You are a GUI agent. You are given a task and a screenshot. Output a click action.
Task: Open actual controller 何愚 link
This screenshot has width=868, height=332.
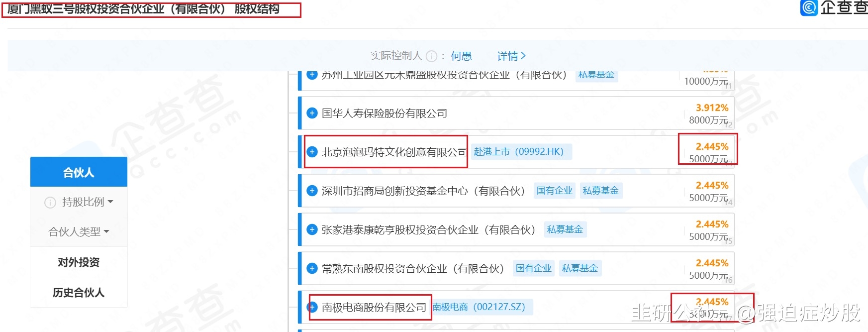tap(461, 56)
